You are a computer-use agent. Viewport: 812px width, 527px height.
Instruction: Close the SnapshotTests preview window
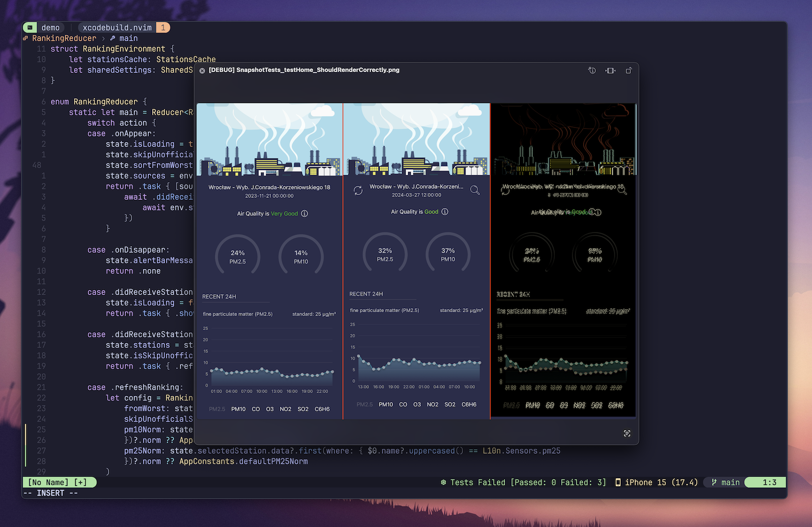pos(202,71)
